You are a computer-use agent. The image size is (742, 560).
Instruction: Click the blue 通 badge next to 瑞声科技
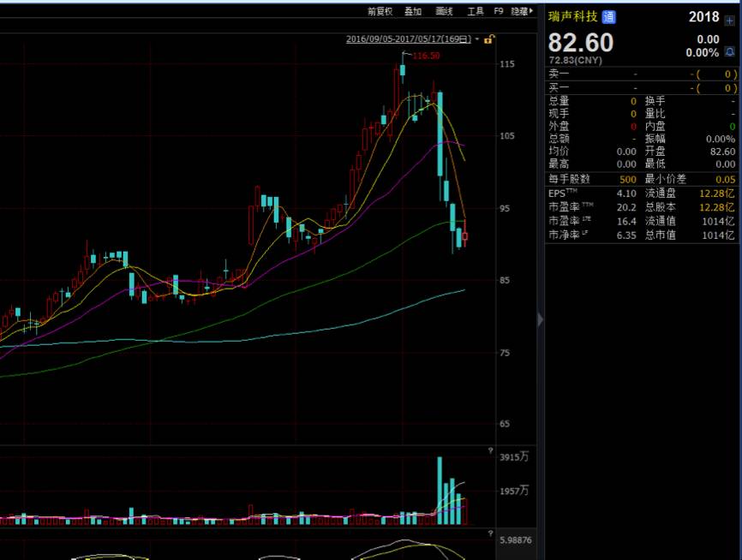point(608,17)
